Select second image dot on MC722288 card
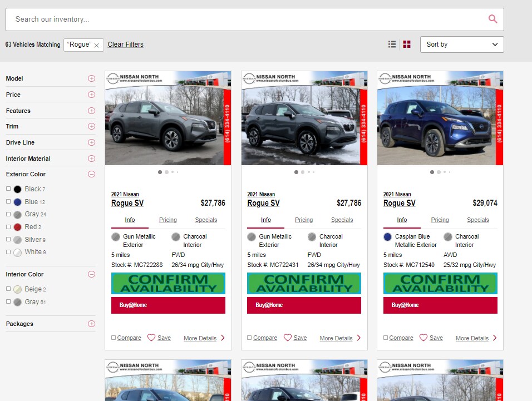Image resolution: width=532 pixels, height=401 pixels. click(x=166, y=172)
